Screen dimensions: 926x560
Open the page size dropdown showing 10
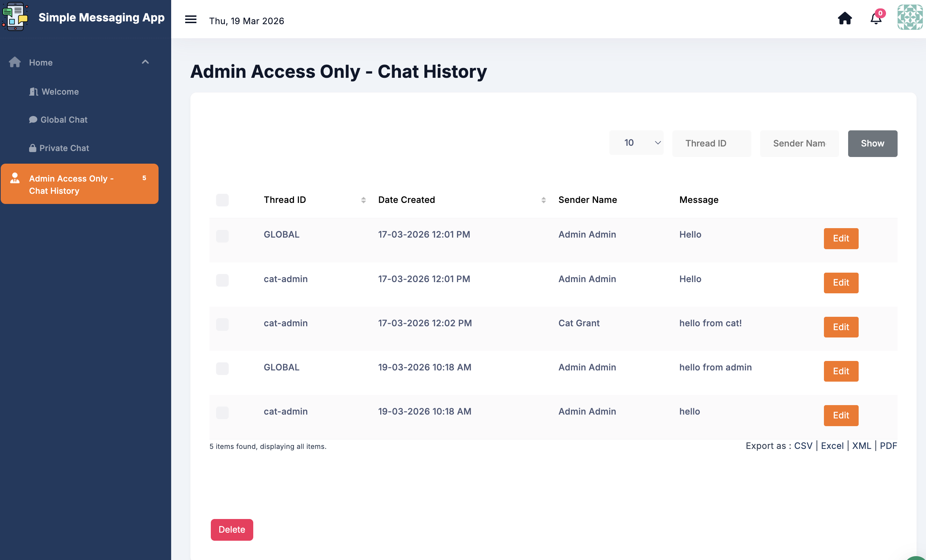(636, 143)
